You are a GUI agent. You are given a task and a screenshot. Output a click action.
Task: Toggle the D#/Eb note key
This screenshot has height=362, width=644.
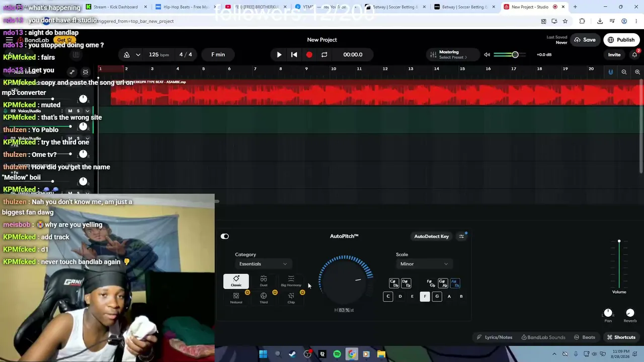pos(406,284)
